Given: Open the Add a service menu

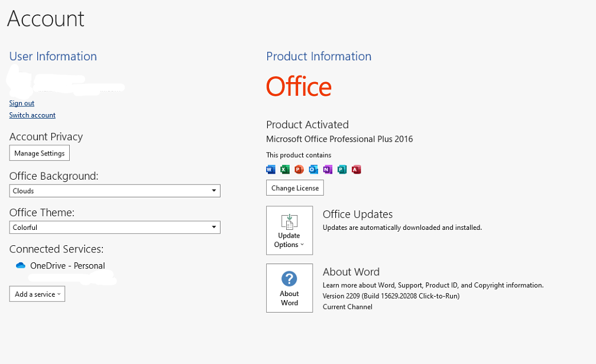Looking at the screenshot, I should tap(37, 294).
